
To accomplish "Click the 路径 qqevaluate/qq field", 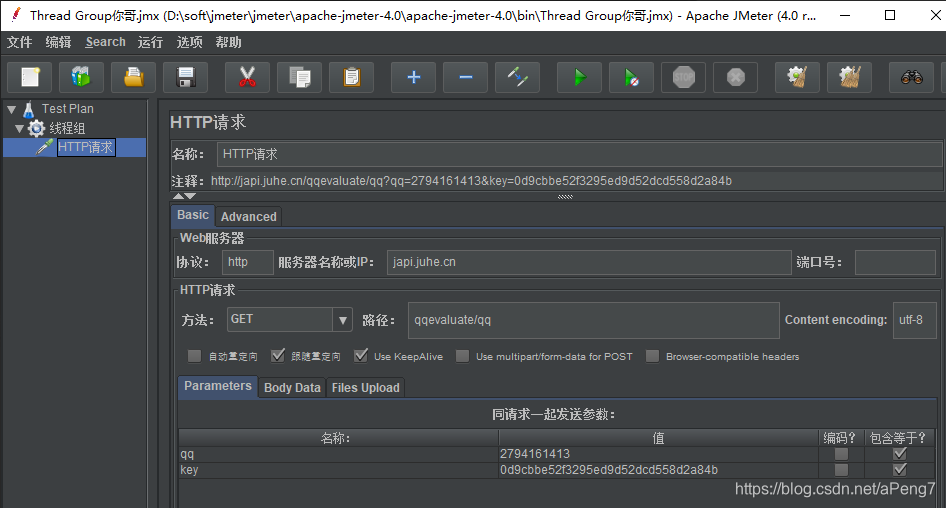I will (594, 320).
